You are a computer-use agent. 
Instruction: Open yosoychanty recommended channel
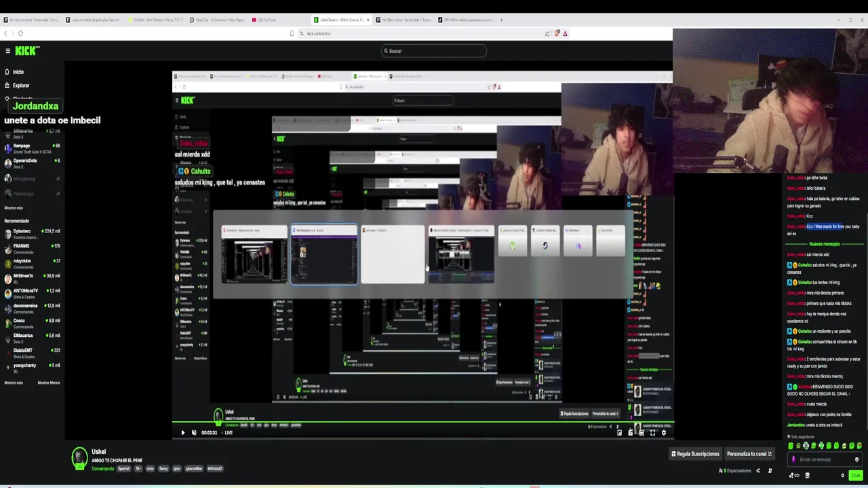32,367
